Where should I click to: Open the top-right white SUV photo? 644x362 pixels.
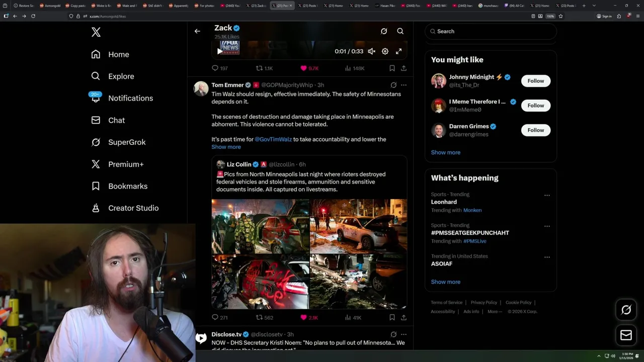[358, 226]
